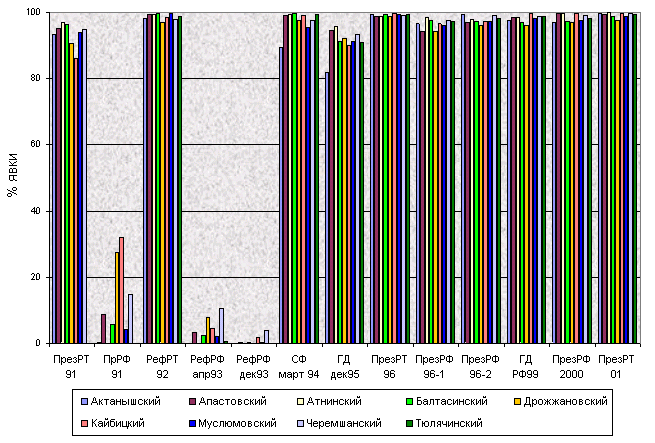Click the Апастовский bar in ПрРФ 91
The image size is (655, 443).
(x=104, y=329)
